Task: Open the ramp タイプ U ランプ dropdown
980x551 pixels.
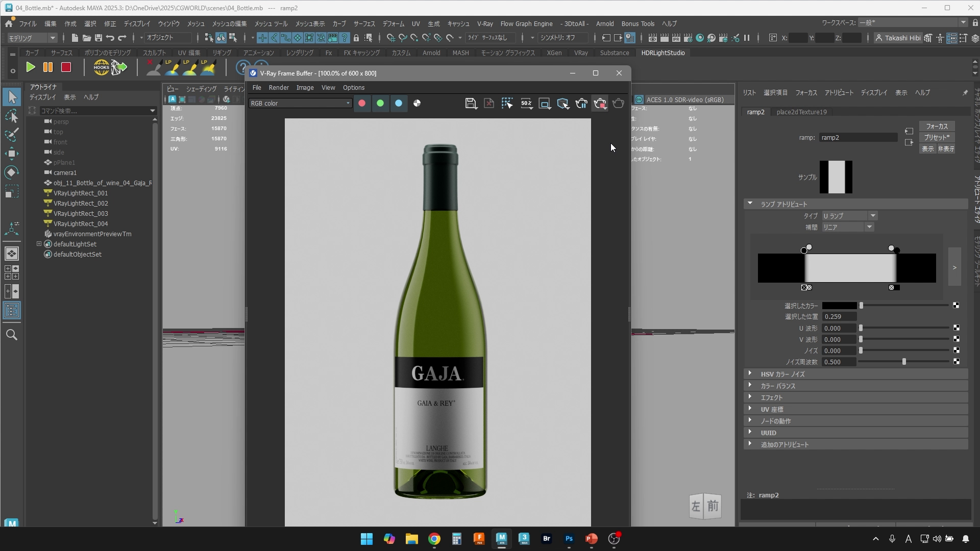Action: coord(849,216)
